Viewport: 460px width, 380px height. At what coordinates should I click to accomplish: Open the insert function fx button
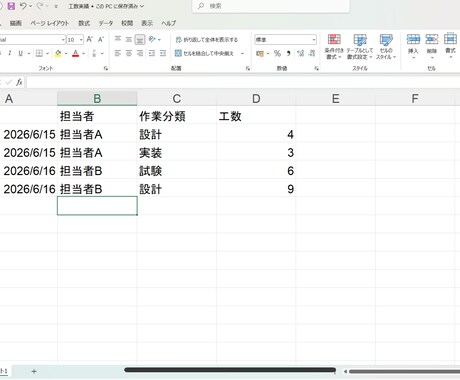tap(19, 82)
